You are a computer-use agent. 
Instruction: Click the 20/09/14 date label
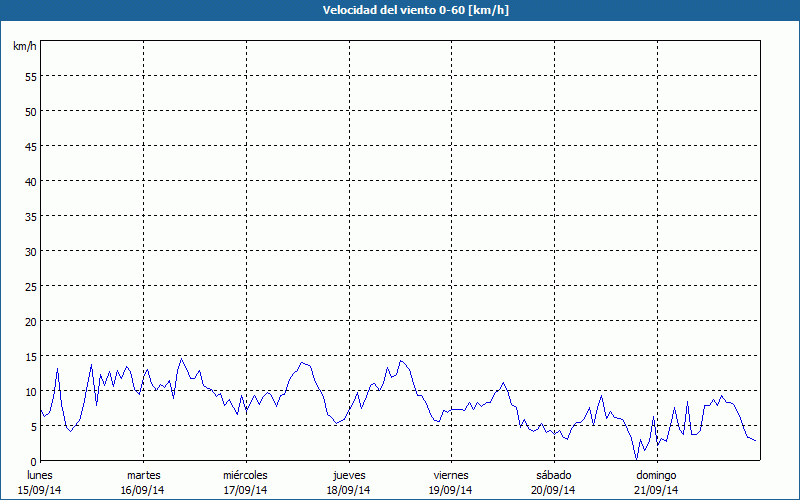(x=553, y=490)
